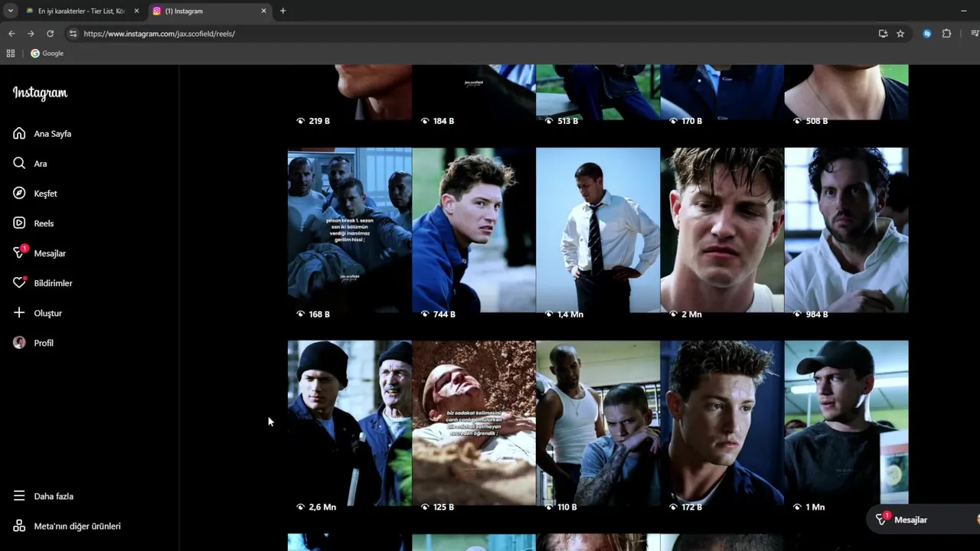Open the tab search dropdown arrow
Viewport: 980px width, 551px height.
pyautogui.click(x=10, y=11)
